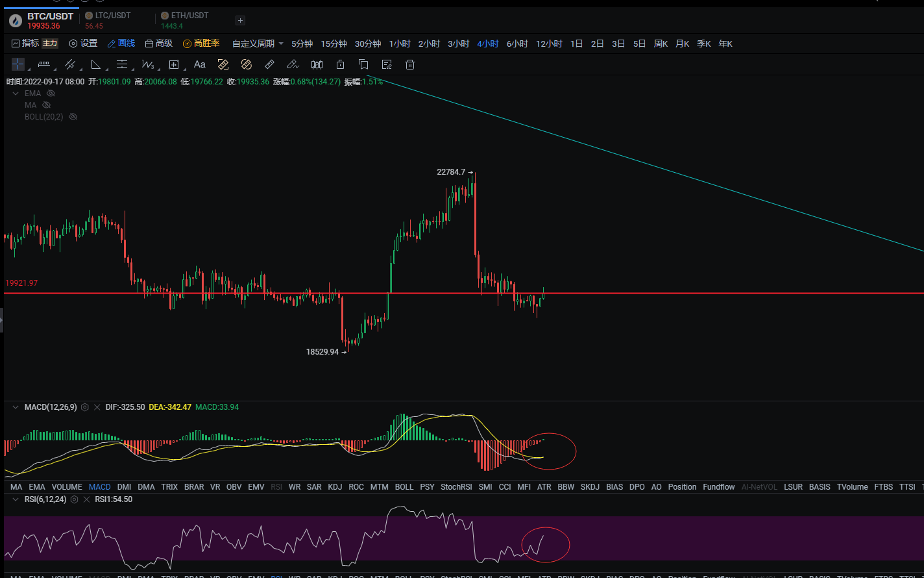Switch timeframe to 1小时

click(x=400, y=44)
